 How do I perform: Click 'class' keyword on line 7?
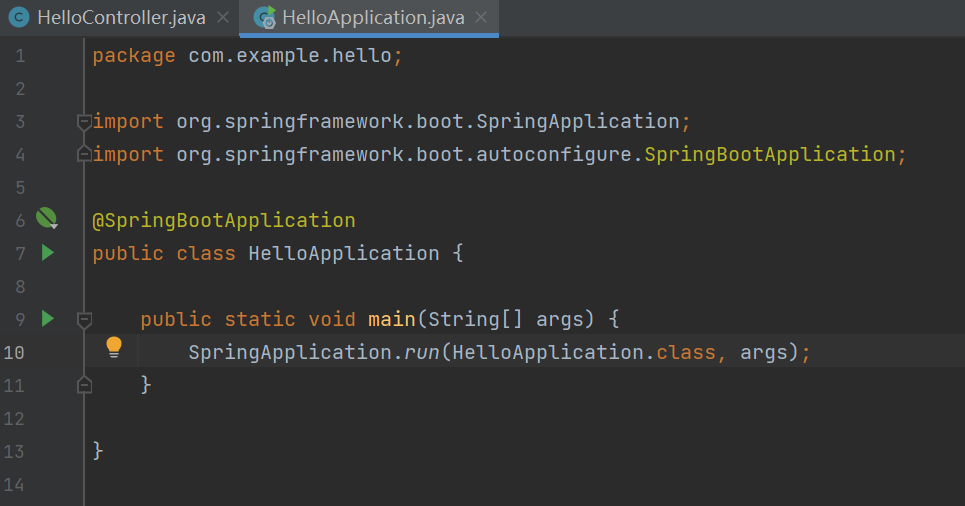206,253
